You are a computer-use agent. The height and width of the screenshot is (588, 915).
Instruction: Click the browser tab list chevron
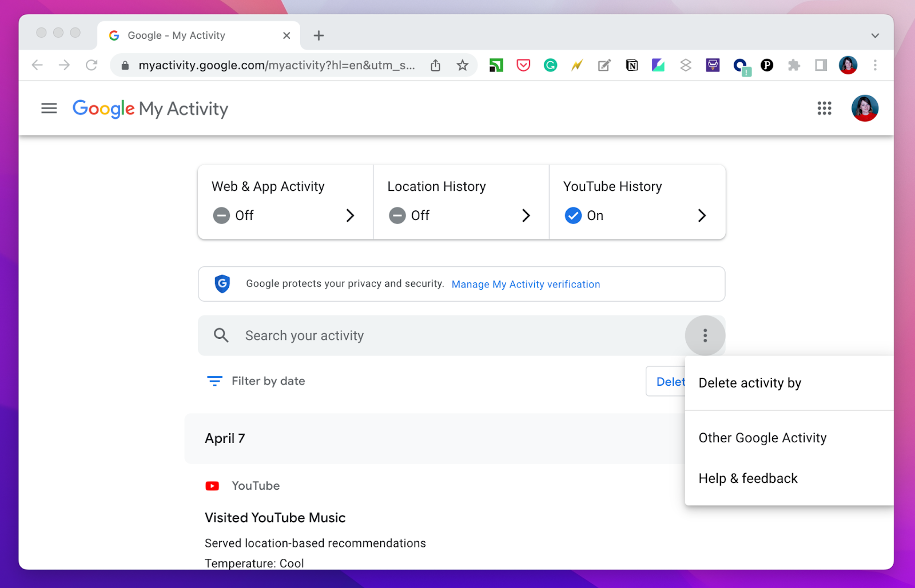pos(874,35)
